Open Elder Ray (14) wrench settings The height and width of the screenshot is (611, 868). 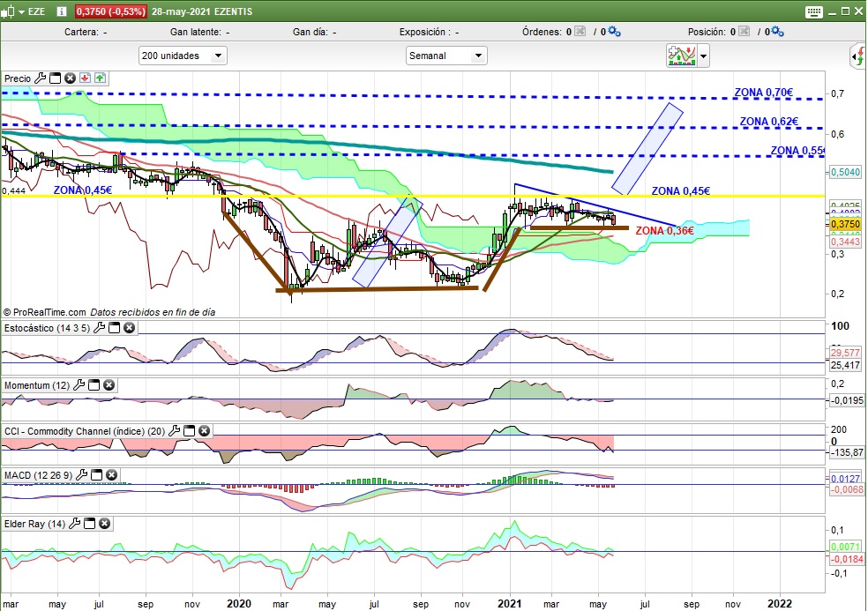(75, 524)
